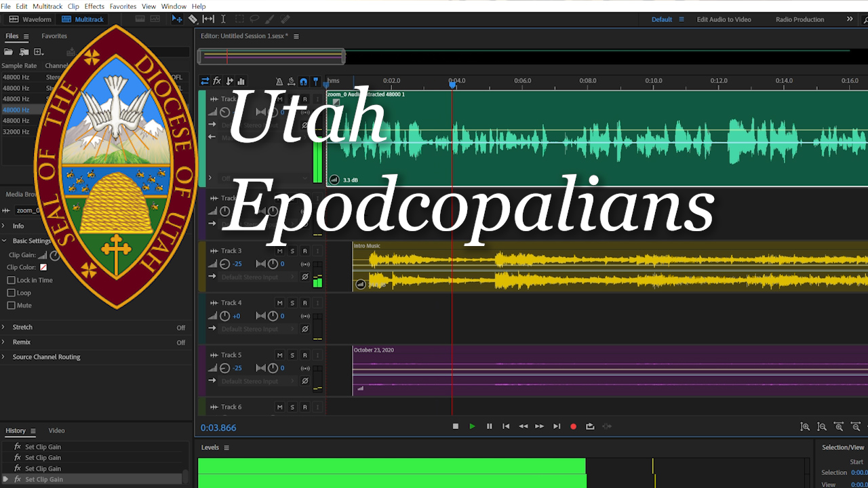Viewport: 868px width, 488px height.
Task: Toggle Loop Playback button
Action: click(590, 426)
